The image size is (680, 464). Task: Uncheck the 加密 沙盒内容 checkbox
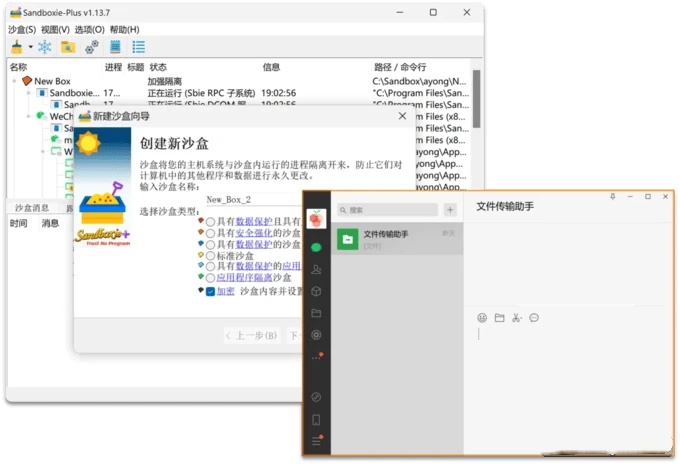(x=210, y=291)
